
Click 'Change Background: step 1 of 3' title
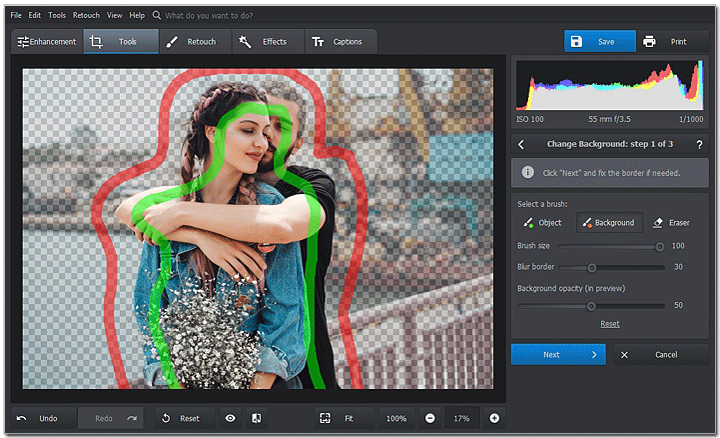pos(610,144)
